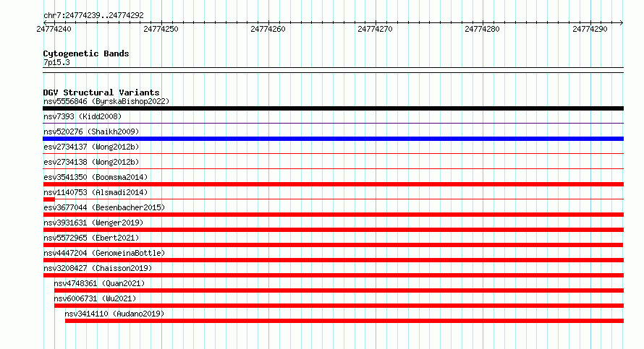Open the esv3541350 (Boomsma2014) variant label
The width and height of the screenshot is (644, 349).
[96, 177]
